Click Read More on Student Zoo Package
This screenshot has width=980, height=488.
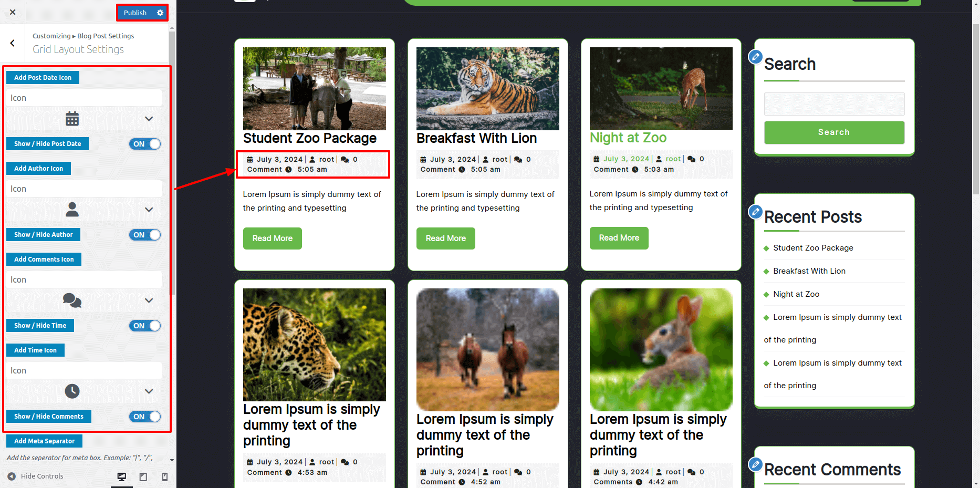272,238
